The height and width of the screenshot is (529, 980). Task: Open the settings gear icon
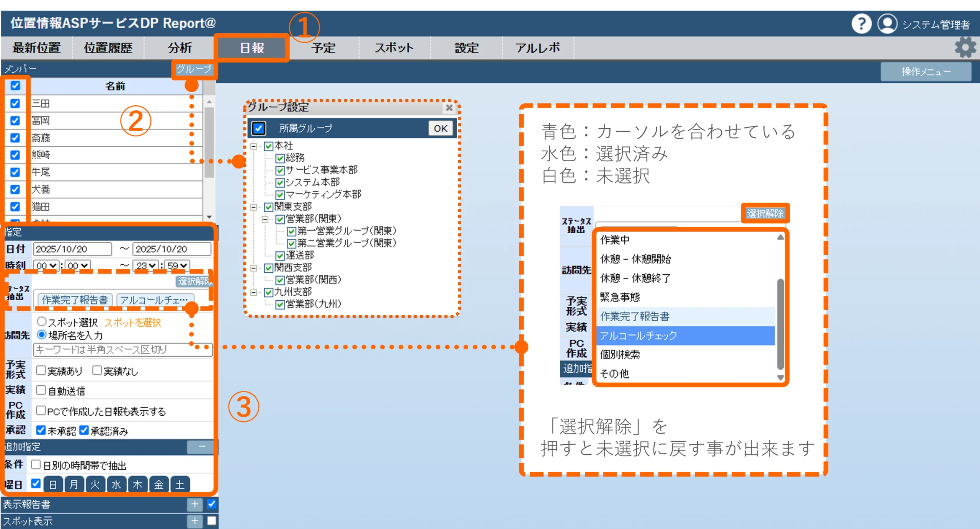pos(965,47)
